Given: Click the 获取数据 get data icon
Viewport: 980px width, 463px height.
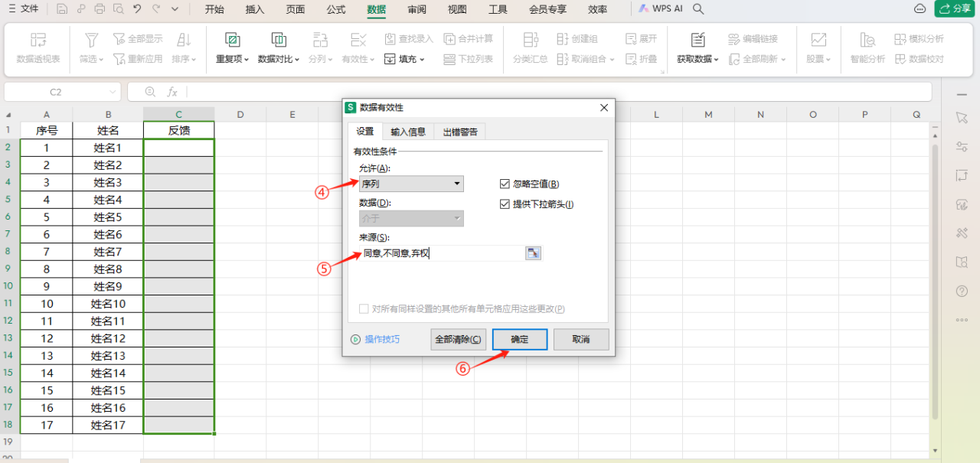Looking at the screenshot, I should point(697,40).
